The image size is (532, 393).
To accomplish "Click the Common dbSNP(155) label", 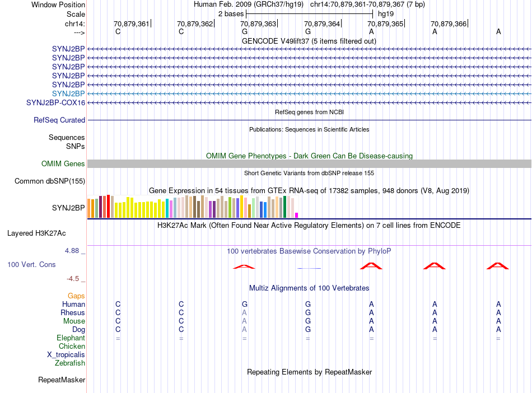I will (x=49, y=181).
